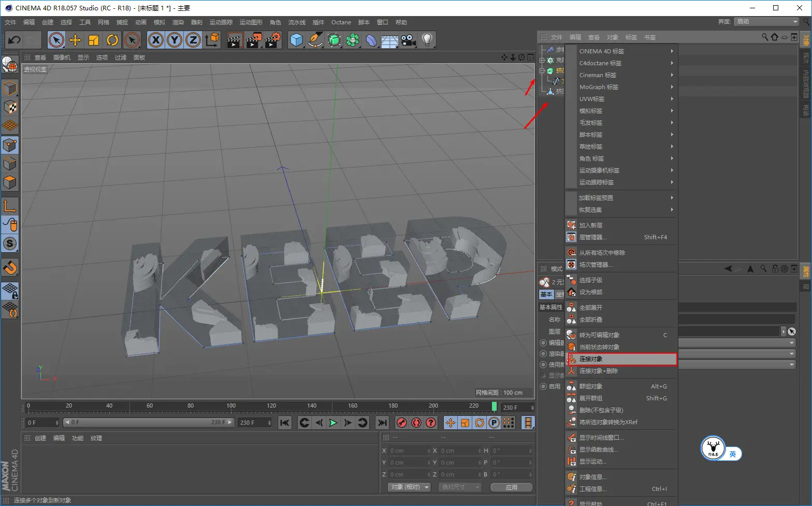Screen dimensions: 812x506
Task: Click the 应用 button
Action: (x=511, y=487)
